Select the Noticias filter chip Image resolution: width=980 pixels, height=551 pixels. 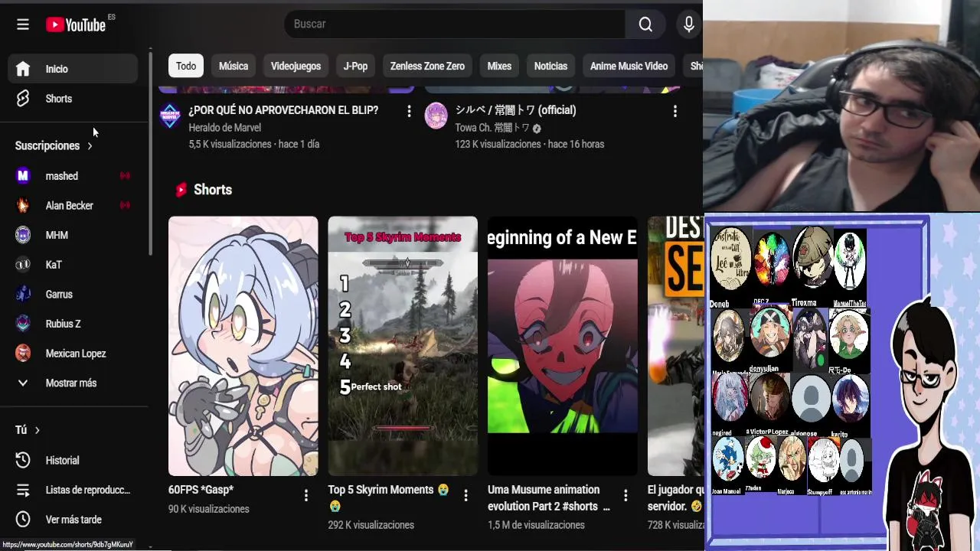550,66
